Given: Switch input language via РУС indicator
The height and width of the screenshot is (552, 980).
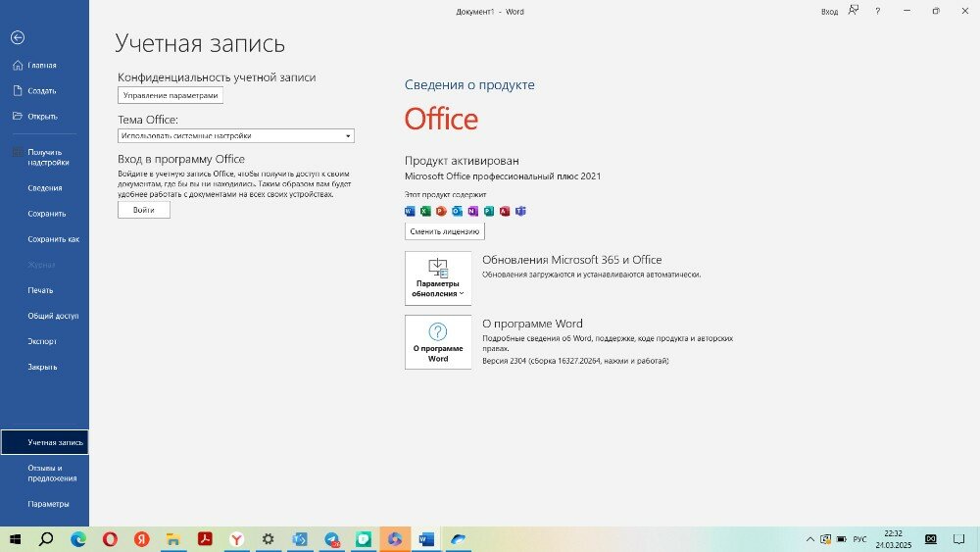Looking at the screenshot, I should point(860,539).
